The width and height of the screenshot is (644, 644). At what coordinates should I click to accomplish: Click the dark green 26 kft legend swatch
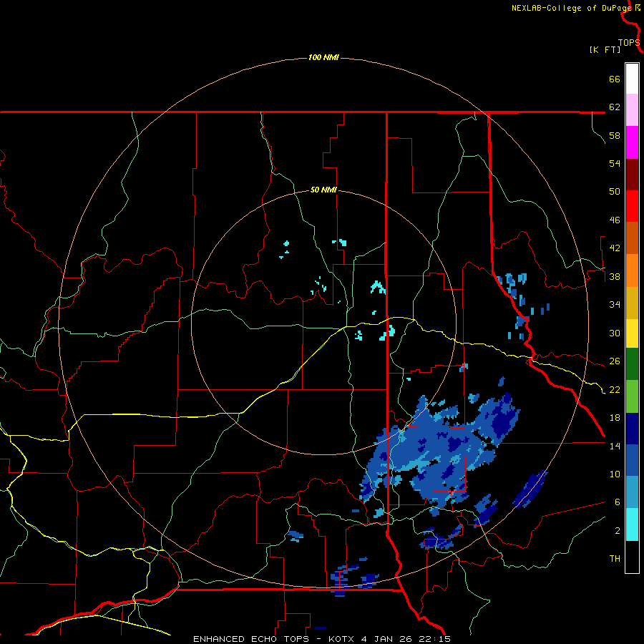pyautogui.click(x=632, y=364)
